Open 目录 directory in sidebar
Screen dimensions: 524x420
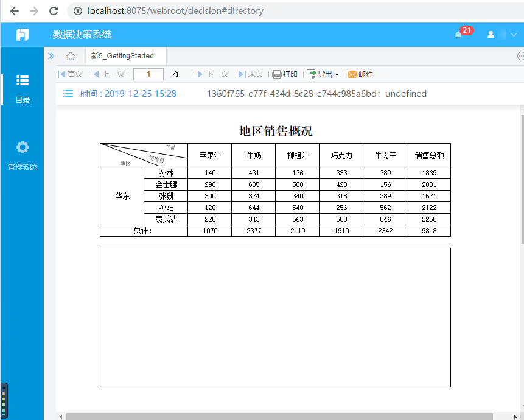(23, 89)
